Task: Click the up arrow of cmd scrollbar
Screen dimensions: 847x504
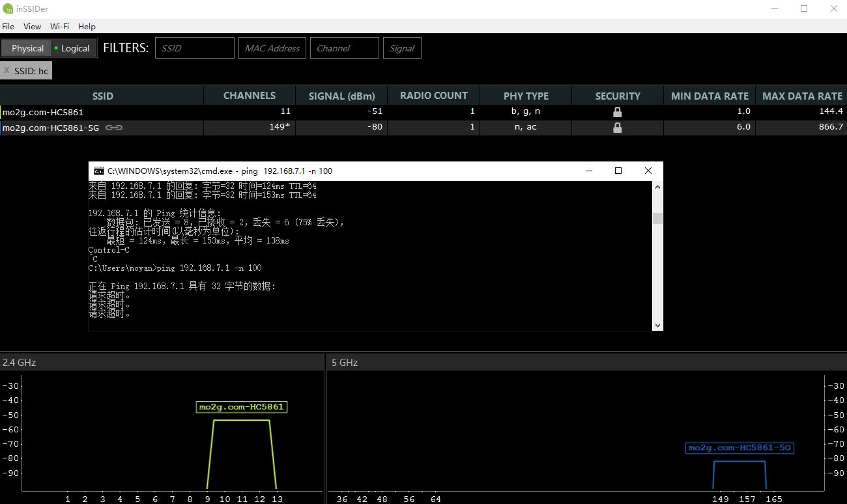Action: tap(657, 187)
